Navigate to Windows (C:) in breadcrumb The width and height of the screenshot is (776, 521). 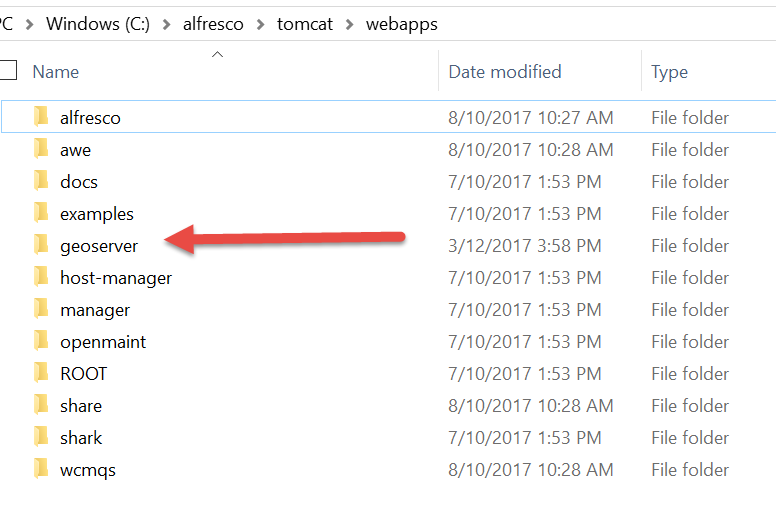pyautogui.click(x=98, y=24)
